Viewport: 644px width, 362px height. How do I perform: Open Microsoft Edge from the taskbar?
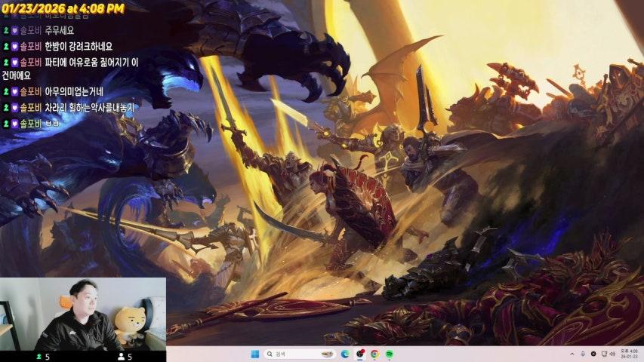tap(345, 354)
